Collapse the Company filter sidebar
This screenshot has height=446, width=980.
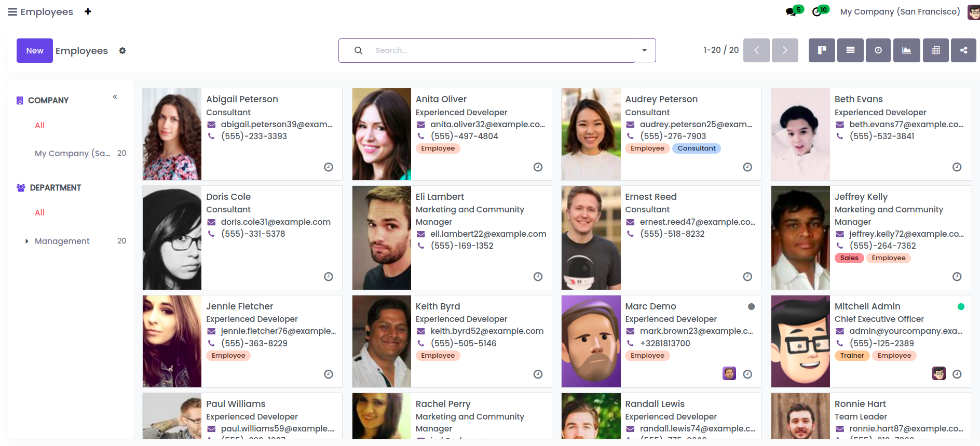click(115, 97)
